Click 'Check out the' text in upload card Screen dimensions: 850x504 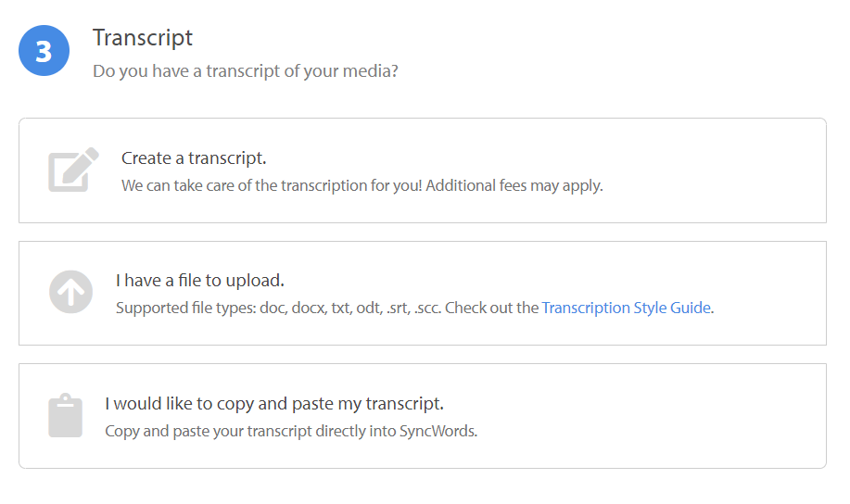pos(491,308)
